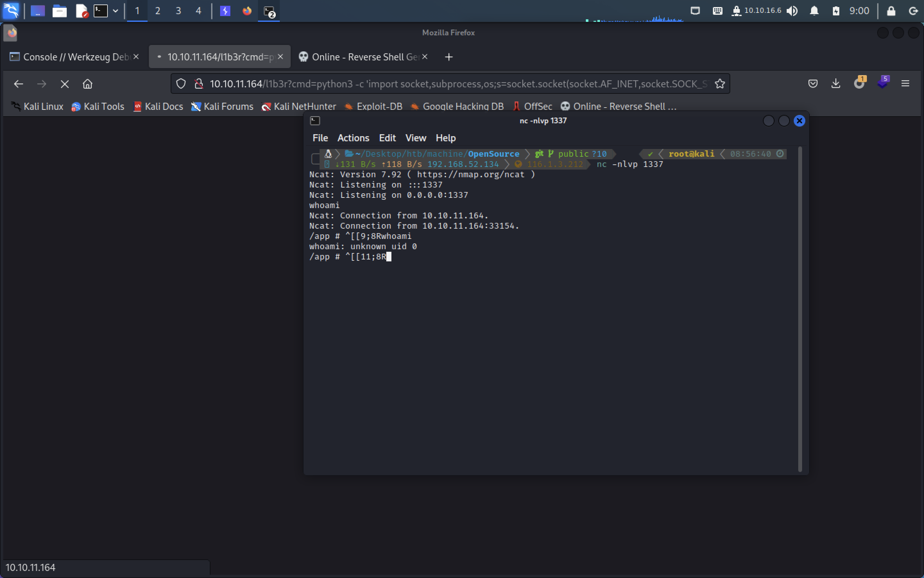Open the terminal View menu

(x=415, y=138)
